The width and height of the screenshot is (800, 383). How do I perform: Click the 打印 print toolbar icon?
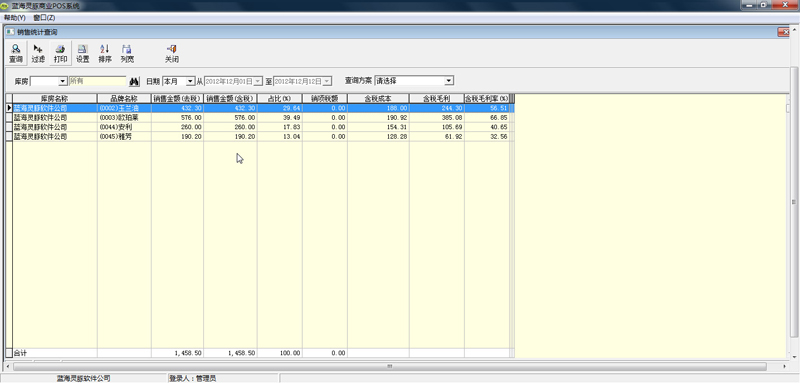click(x=61, y=54)
